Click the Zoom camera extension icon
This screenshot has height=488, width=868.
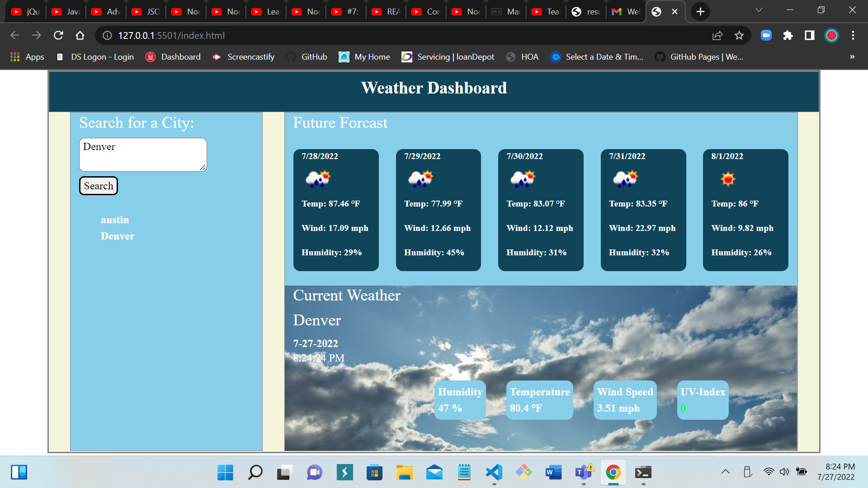point(766,35)
